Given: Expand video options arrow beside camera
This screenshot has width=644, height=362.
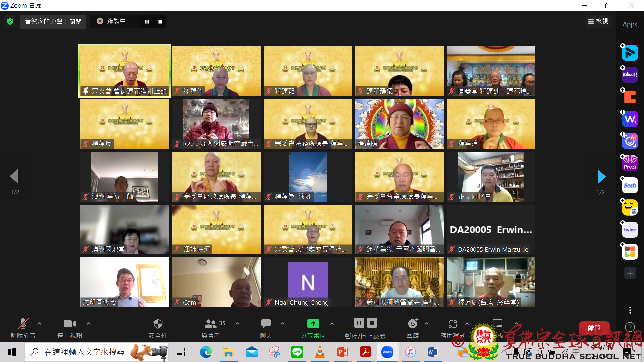Looking at the screenshot, I should point(89,324).
